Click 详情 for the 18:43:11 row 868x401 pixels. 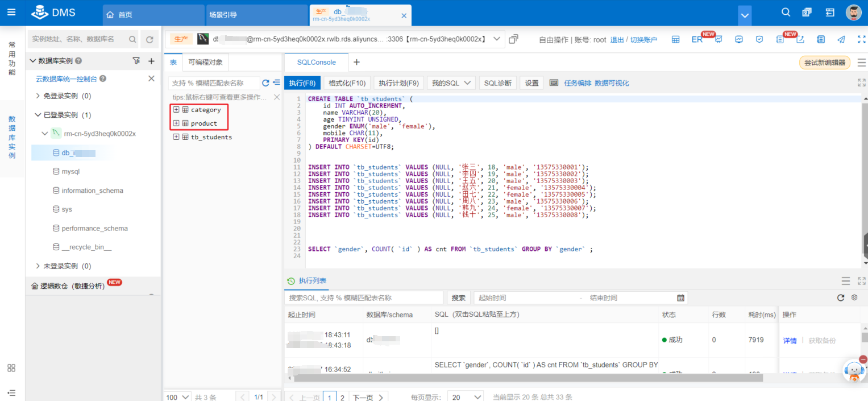(790, 340)
